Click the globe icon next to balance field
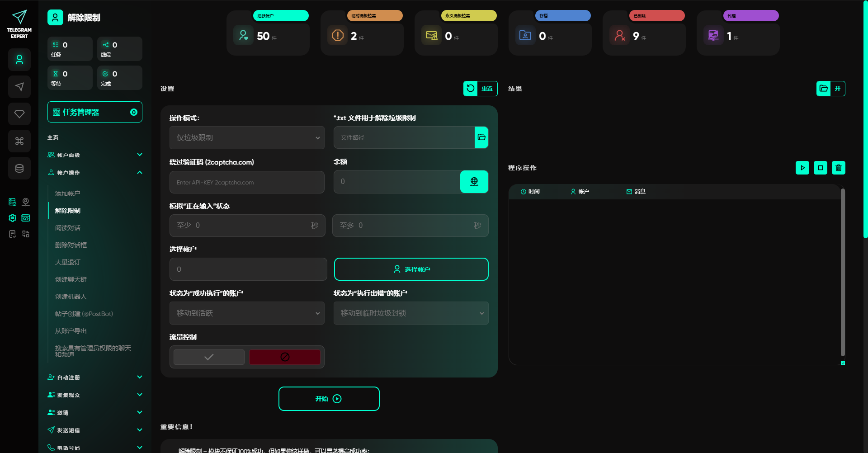Screen dimensions: 868x453 [474, 182]
